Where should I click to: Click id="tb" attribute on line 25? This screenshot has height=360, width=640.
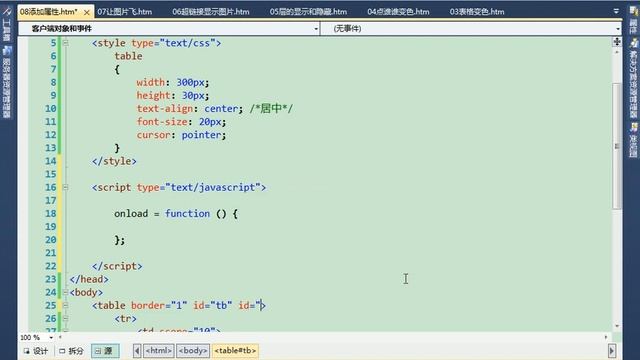(213, 305)
